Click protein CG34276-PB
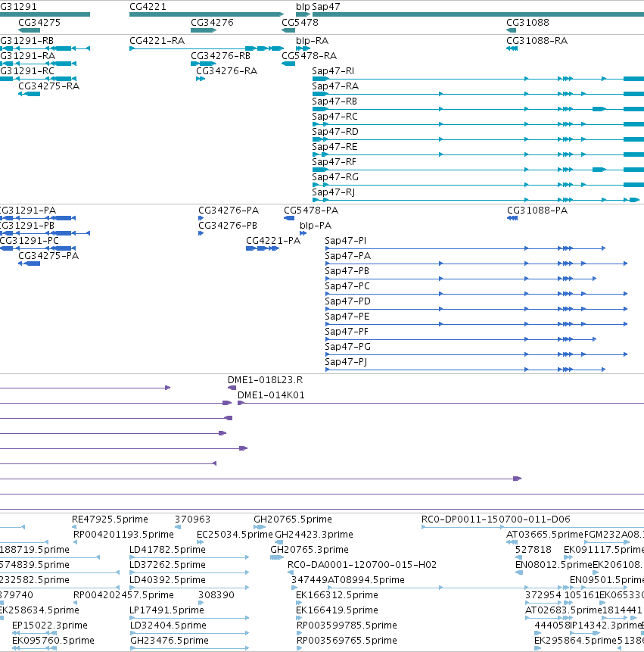Screen dimensions: 644x652 point(227,226)
